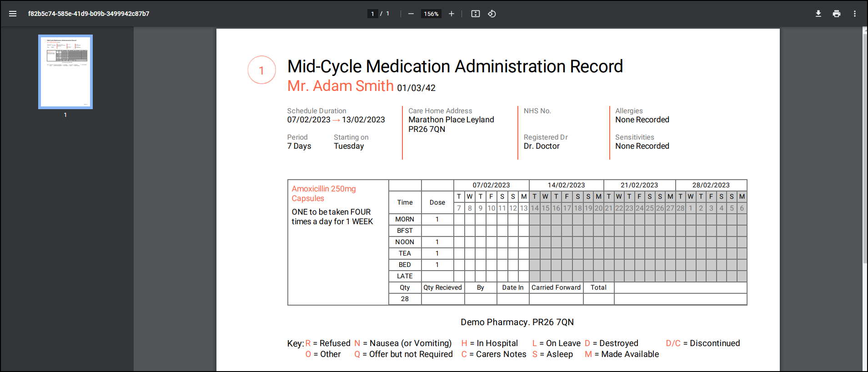
Task: Click the zoom in plus icon
Action: point(452,14)
